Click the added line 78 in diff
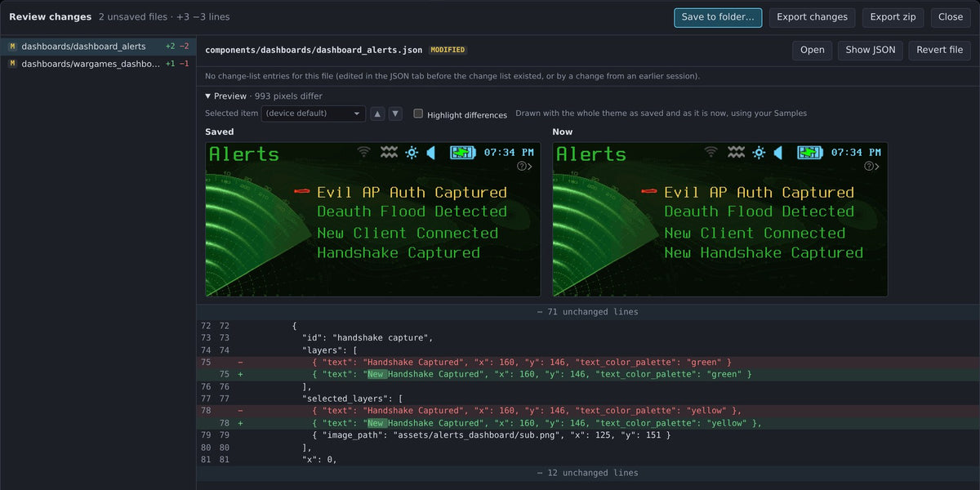 coord(588,423)
